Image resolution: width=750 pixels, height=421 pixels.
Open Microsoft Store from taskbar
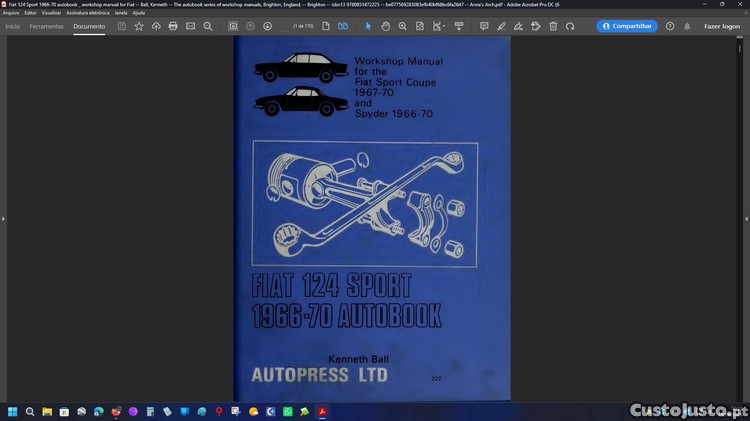click(x=64, y=411)
